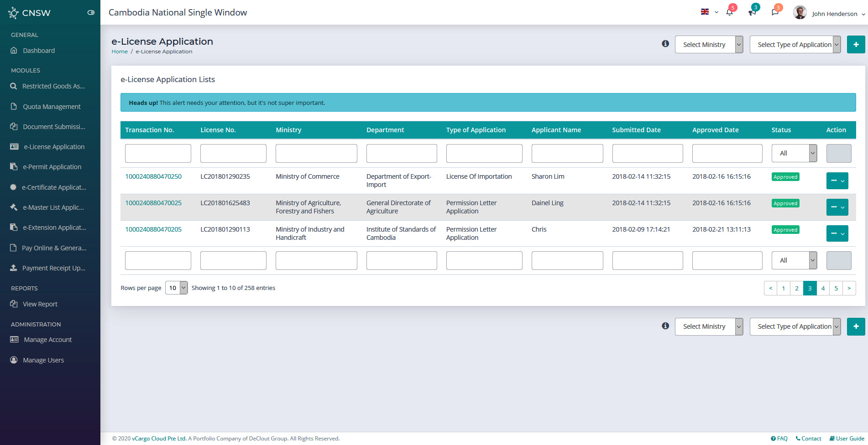This screenshot has width=868, height=445.
Task: Click the language flag icon
Action: [705, 12]
